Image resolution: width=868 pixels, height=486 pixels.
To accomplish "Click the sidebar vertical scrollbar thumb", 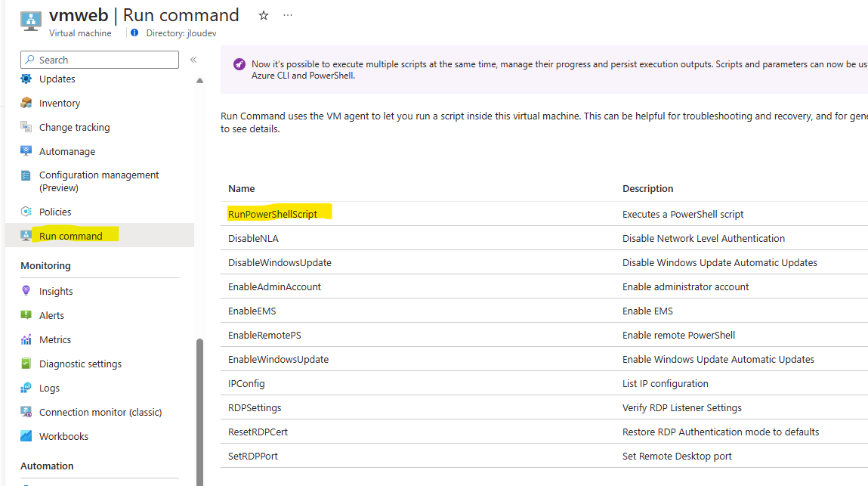I will tap(200, 412).
